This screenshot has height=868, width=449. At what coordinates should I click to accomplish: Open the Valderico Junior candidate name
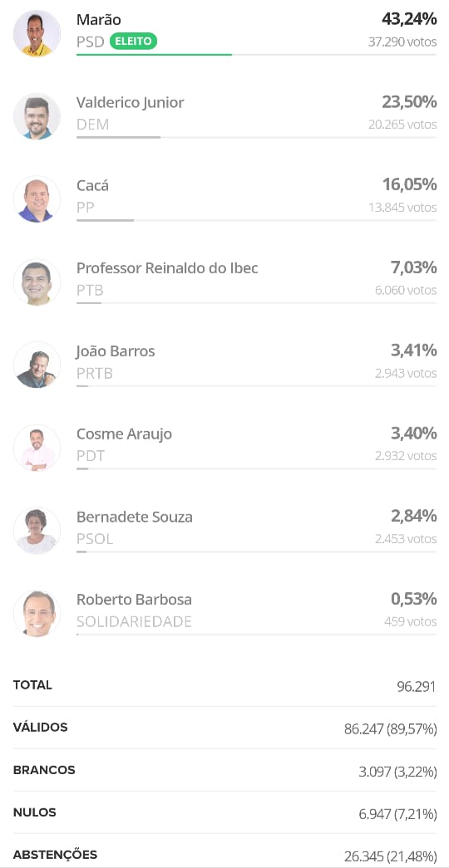131,102
